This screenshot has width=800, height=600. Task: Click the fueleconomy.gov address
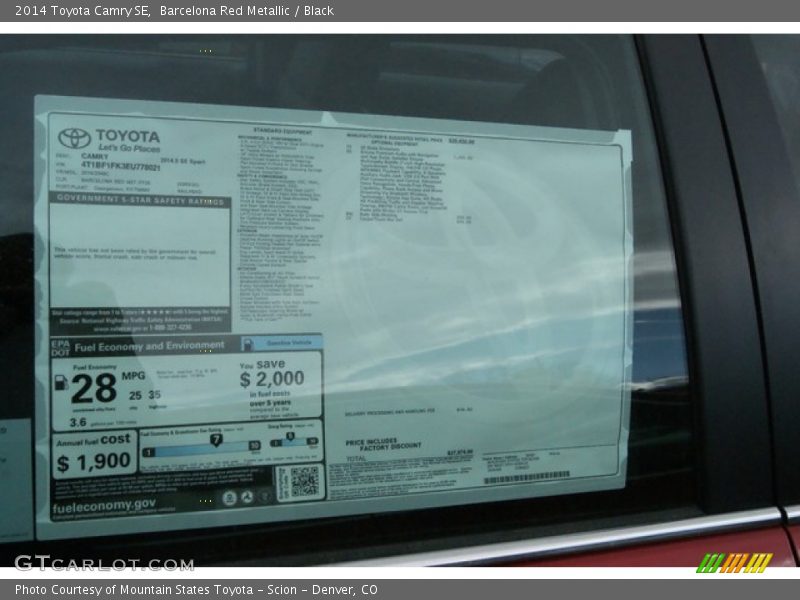(104, 506)
